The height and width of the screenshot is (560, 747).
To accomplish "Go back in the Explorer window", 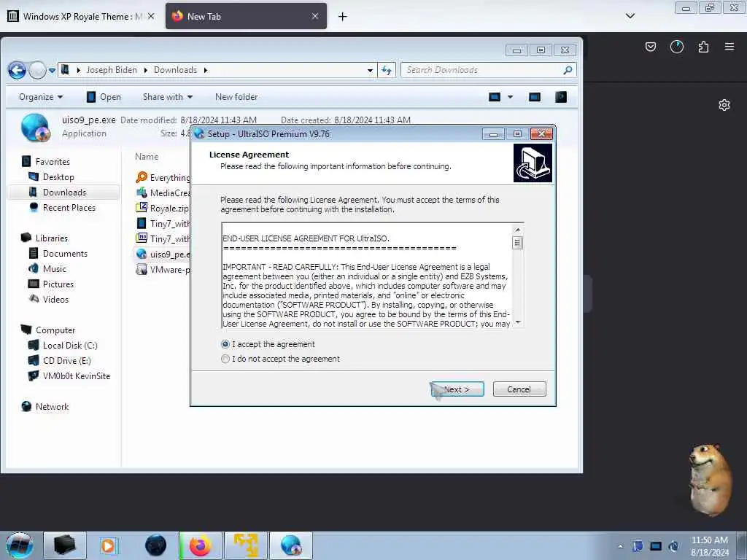I will point(18,71).
